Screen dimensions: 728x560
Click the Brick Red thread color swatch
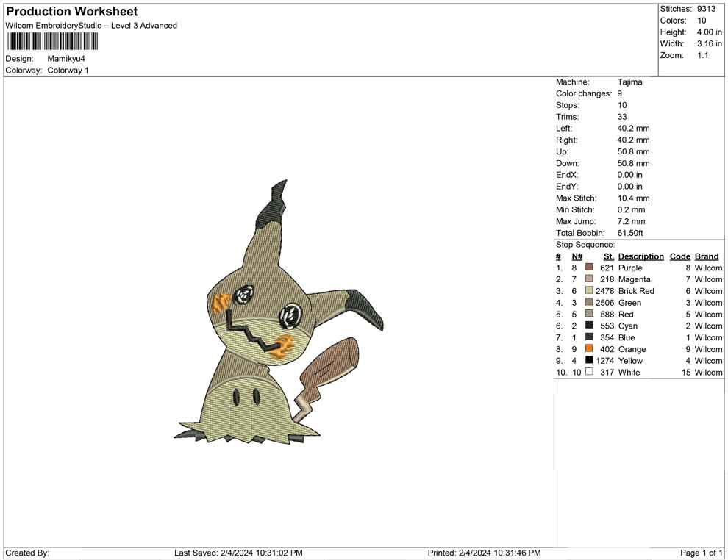(589, 290)
